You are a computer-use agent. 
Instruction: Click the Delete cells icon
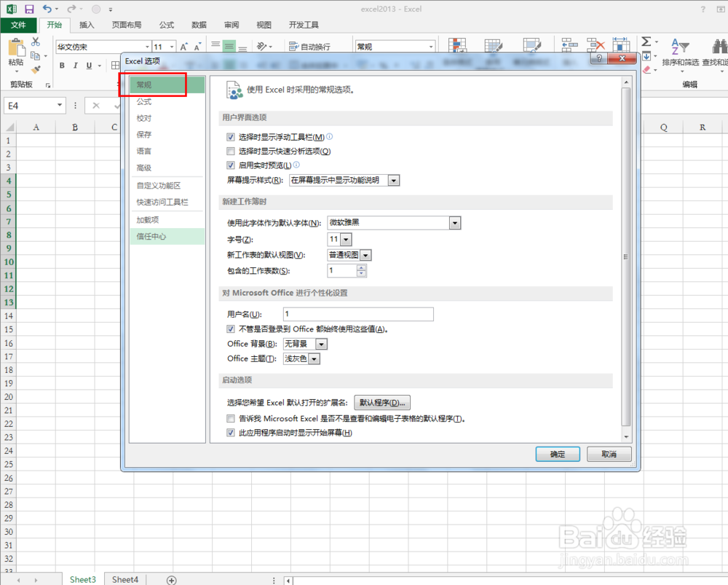click(596, 44)
